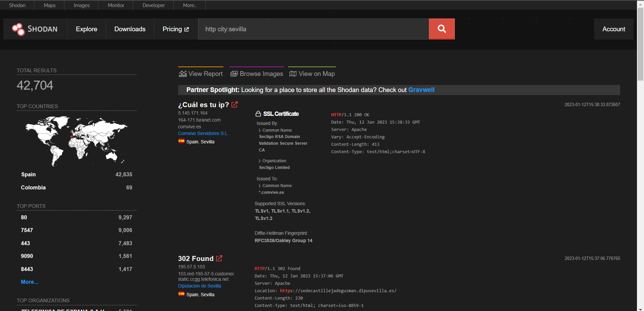Filter by Diputacion de Sevilla organization

point(200,286)
